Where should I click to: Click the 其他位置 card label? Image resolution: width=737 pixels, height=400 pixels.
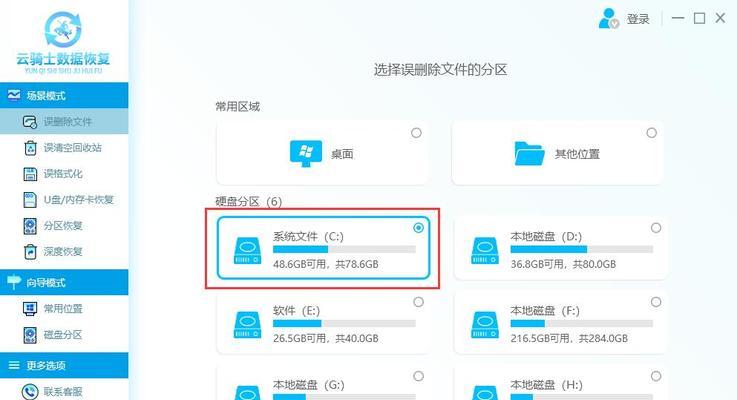(577, 154)
